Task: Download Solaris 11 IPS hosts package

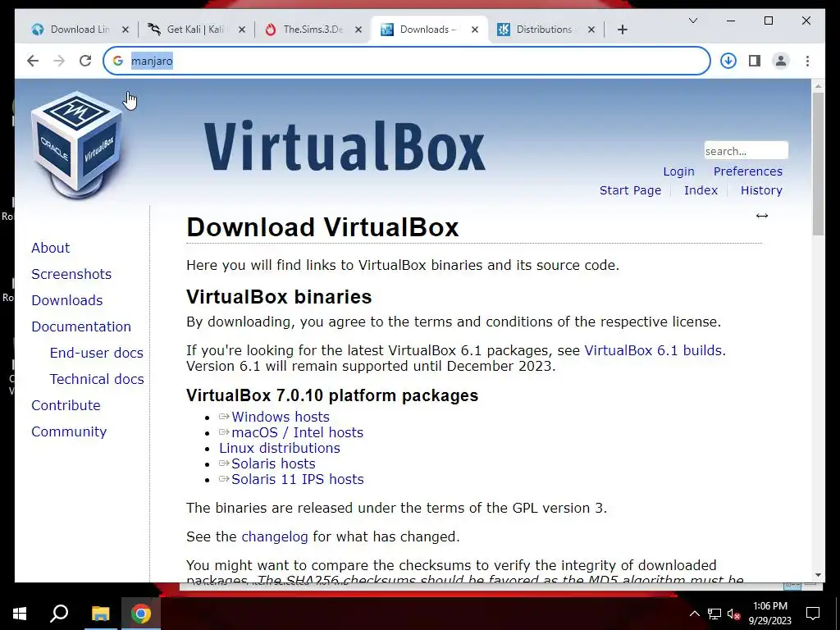Action: point(297,479)
